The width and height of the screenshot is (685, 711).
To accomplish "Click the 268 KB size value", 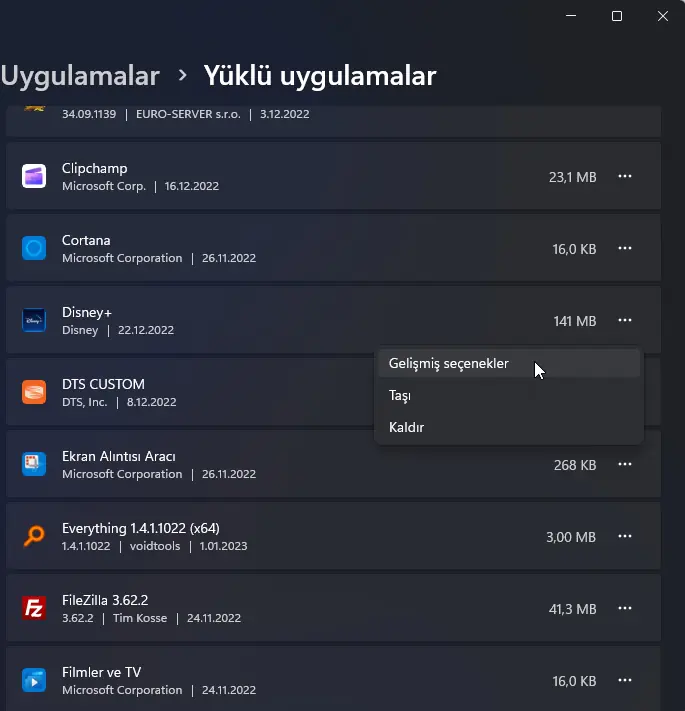I will (575, 465).
